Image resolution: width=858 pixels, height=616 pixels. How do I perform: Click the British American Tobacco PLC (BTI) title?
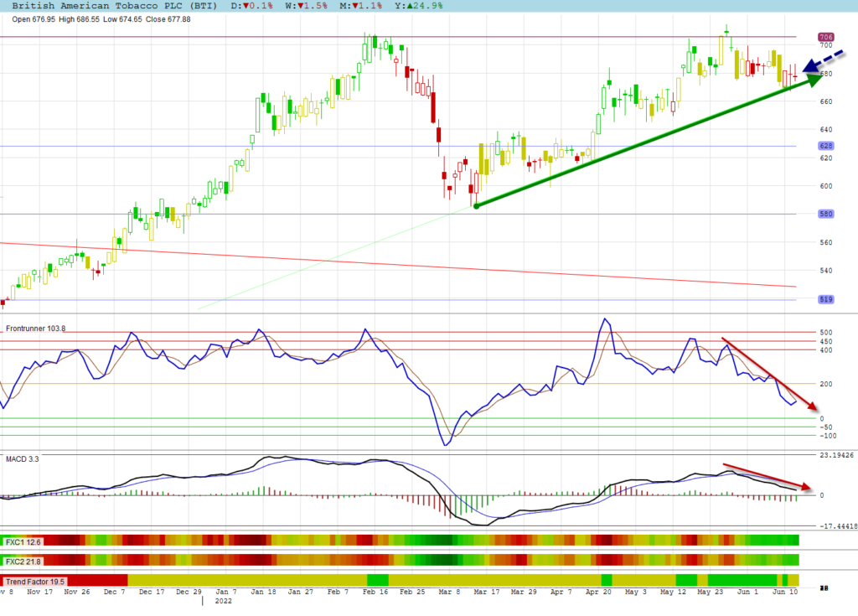[x=114, y=6]
